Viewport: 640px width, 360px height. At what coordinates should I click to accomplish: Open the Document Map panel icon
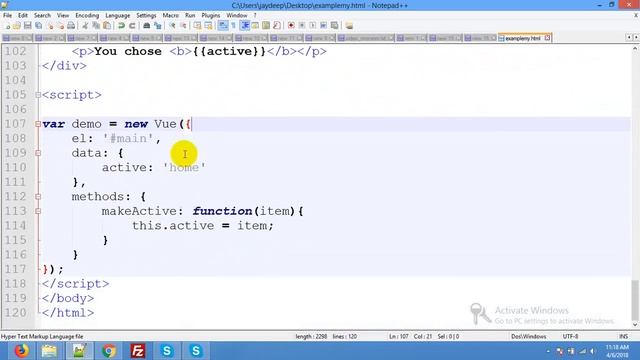266,26
